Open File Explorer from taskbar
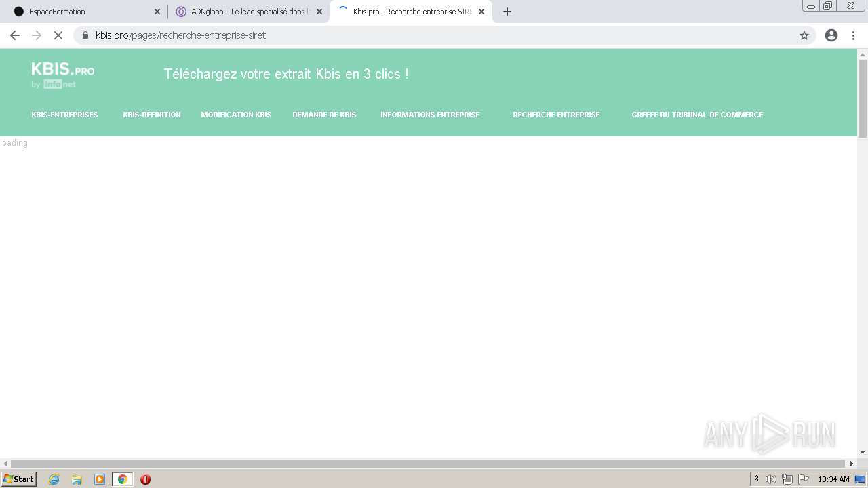Image resolution: width=868 pixels, height=488 pixels. pyautogui.click(x=77, y=479)
